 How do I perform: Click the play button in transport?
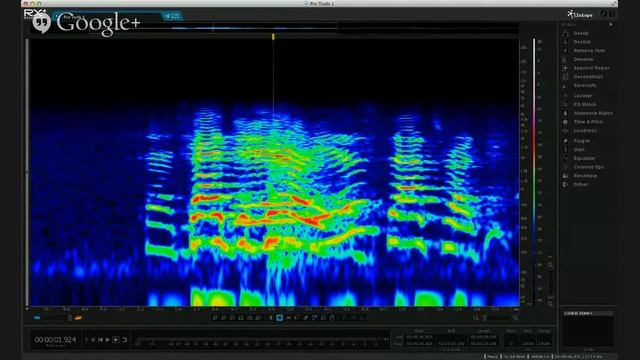108,340
